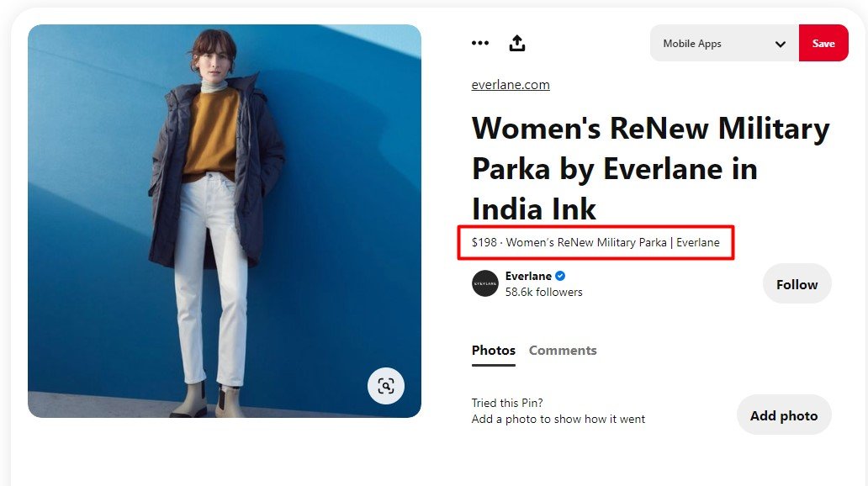Click the Add photo button
The width and height of the screenshot is (868, 486).
(x=784, y=415)
